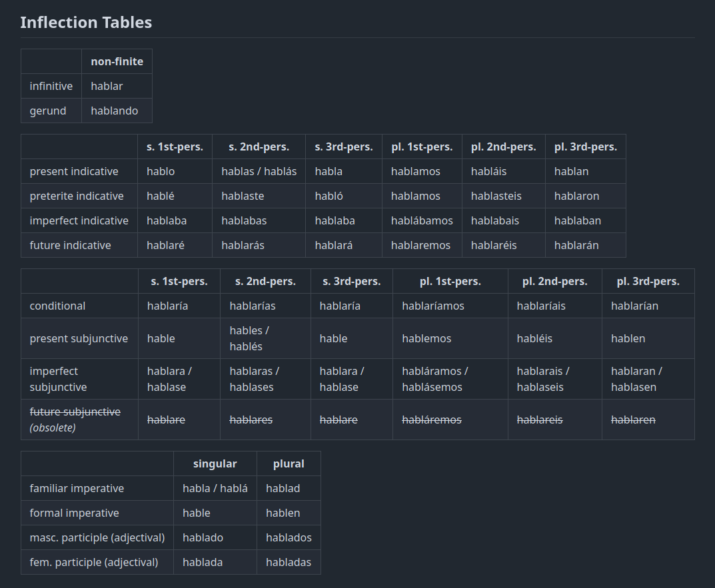Click the "Inflection Tables" heading
This screenshot has width=715, height=588.
pos(86,22)
